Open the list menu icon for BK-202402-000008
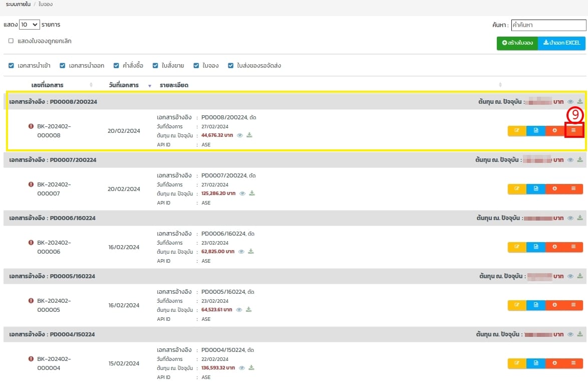The height and width of the screenshot is (383, 588). [574, 131]
